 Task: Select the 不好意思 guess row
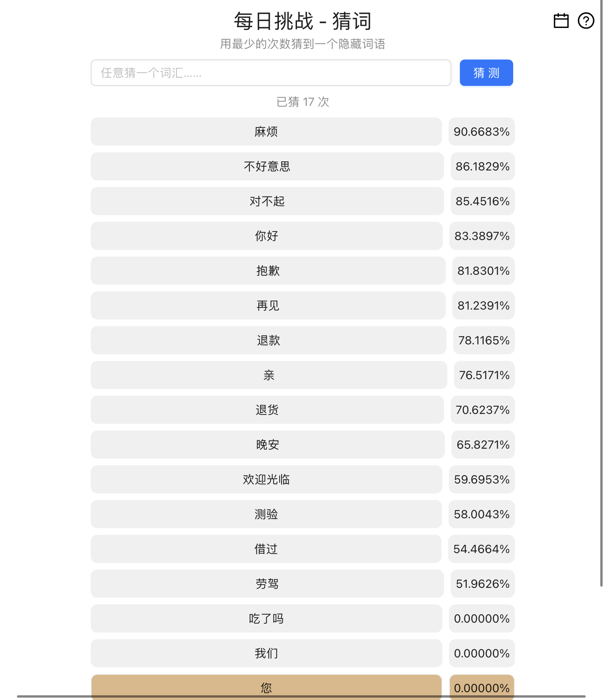tap(267, 167)
